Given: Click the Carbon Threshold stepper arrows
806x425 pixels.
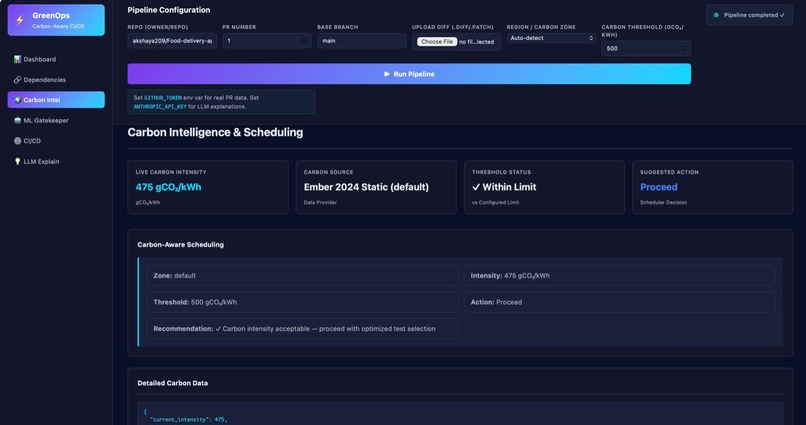Looking at the screenshot, I should point(683,48).
